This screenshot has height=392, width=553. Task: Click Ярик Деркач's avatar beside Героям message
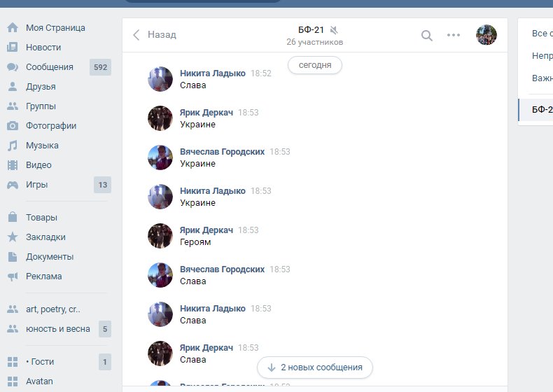point(160,236)
